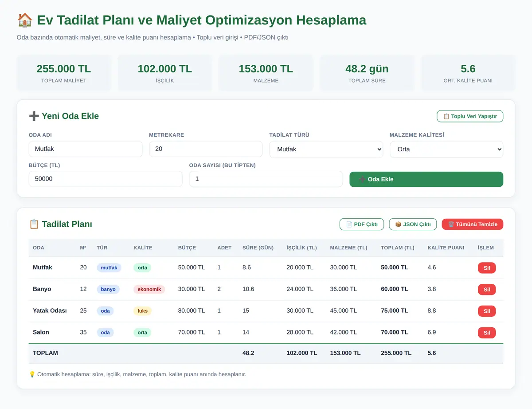Click the 60.000 TL total cell
This screenshot has height=409, width=532.
pos(395,289)
